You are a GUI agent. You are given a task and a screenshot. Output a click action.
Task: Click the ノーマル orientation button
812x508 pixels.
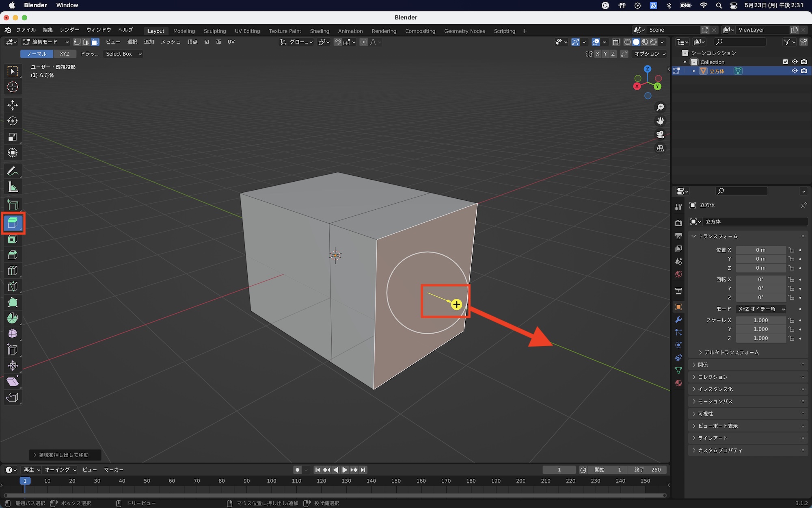pos(37,54)
